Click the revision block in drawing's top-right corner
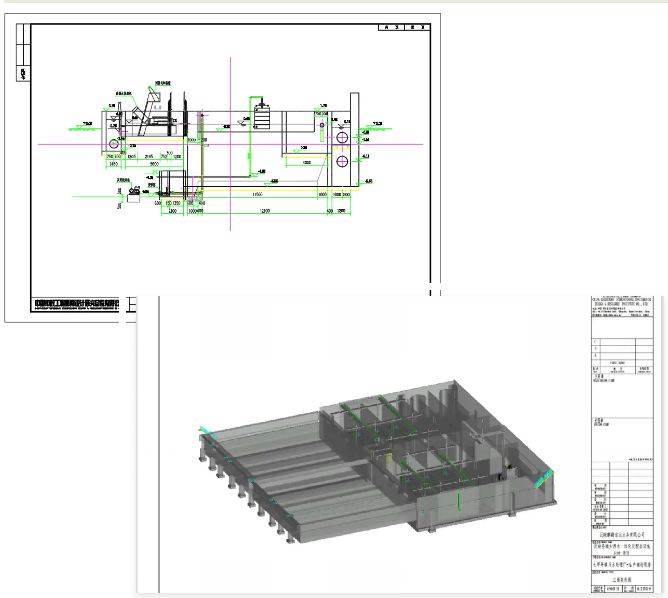The width and height of the screenshot is (668, 598). tap(405, 29)
